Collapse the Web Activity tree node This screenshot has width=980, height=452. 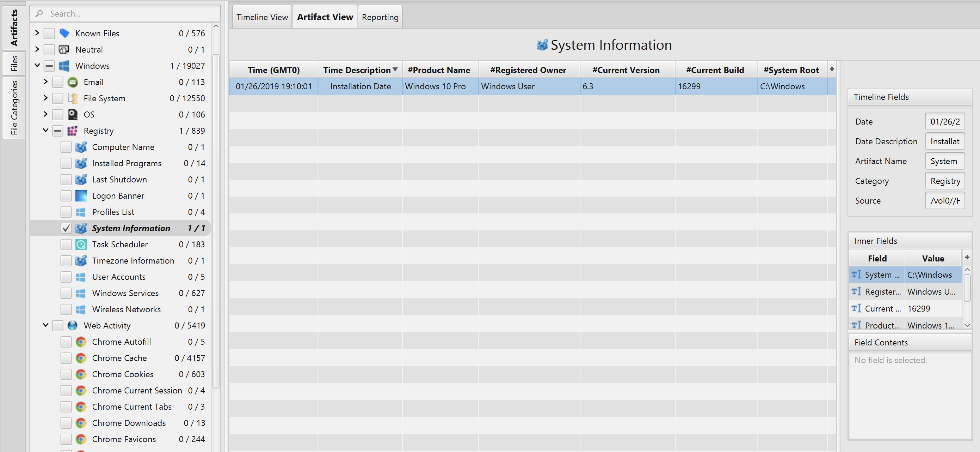point(45,325)
